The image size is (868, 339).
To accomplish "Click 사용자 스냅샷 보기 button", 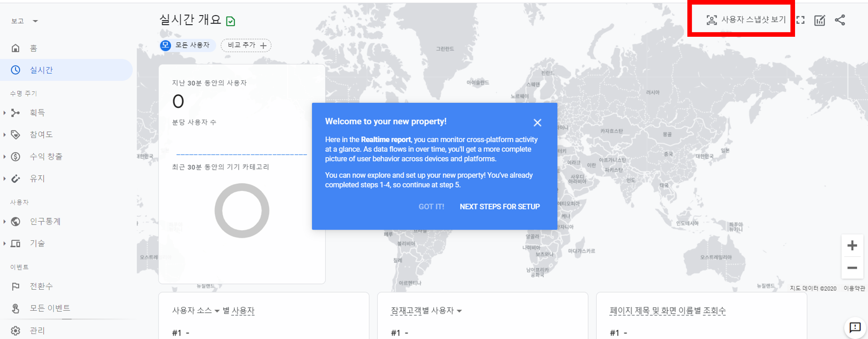I will pyautogui.click(x=746, y=20).
